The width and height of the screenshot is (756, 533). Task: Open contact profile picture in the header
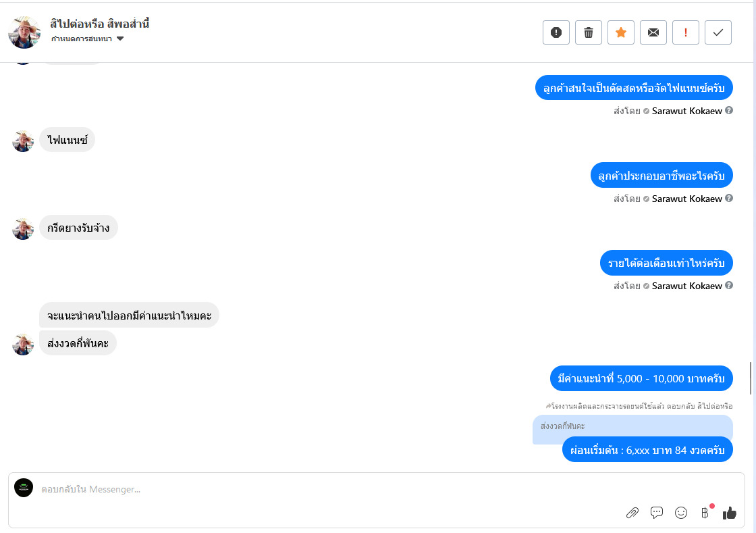coord(24,32)
